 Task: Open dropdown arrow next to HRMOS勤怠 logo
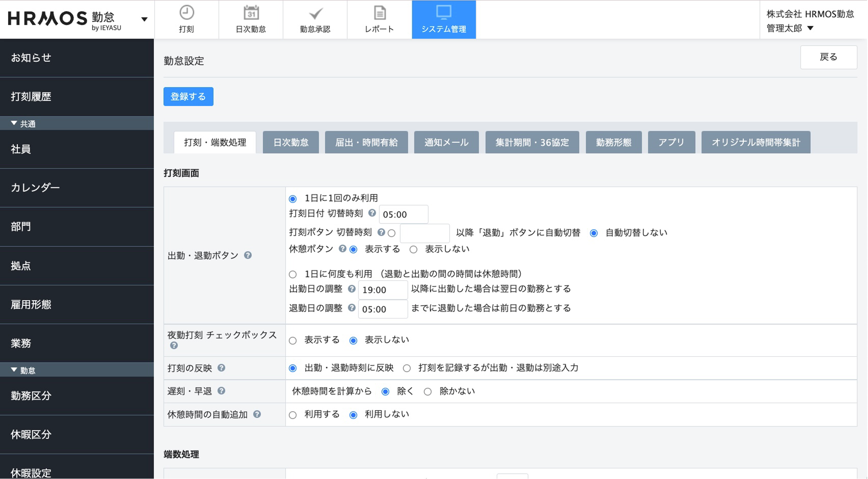(x=144, y=19)
